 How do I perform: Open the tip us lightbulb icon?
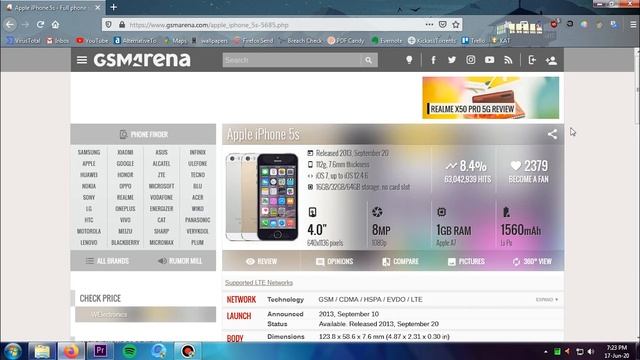coord(409,60)
